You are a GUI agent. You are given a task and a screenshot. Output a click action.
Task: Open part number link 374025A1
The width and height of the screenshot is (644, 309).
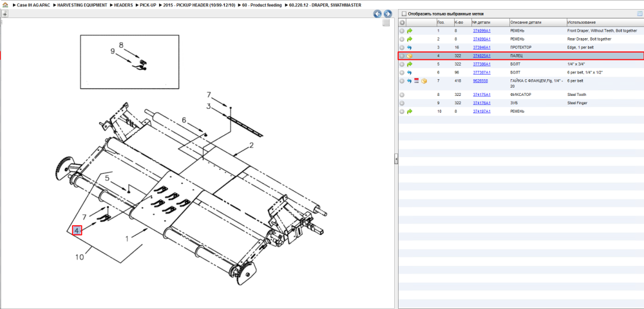click(482, 56)
